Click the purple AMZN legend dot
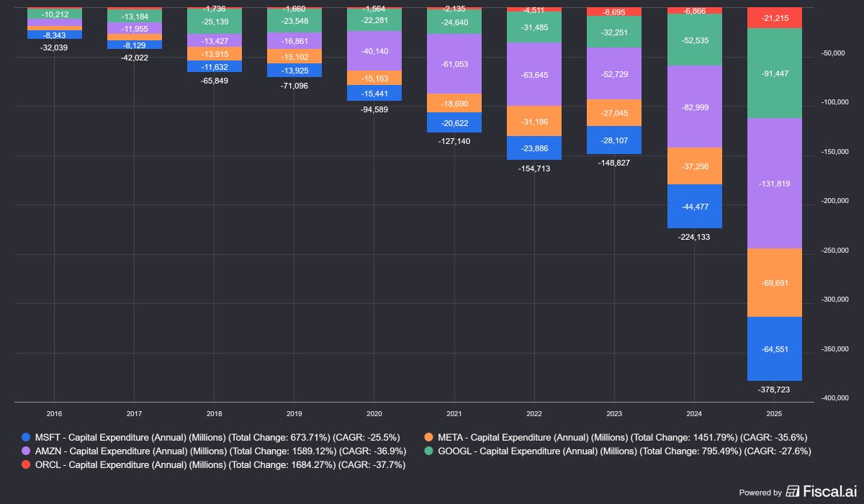 point(27,451)
